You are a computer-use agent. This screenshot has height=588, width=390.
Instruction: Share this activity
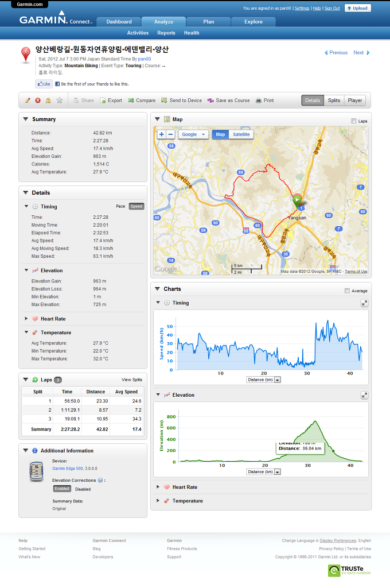pos(84,100)
